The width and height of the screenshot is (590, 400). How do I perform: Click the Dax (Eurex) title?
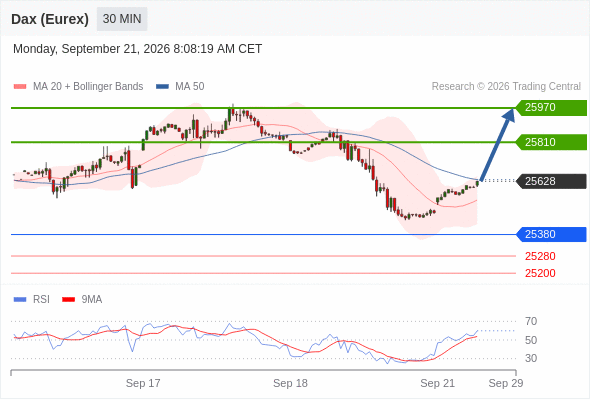pos(50,19)
